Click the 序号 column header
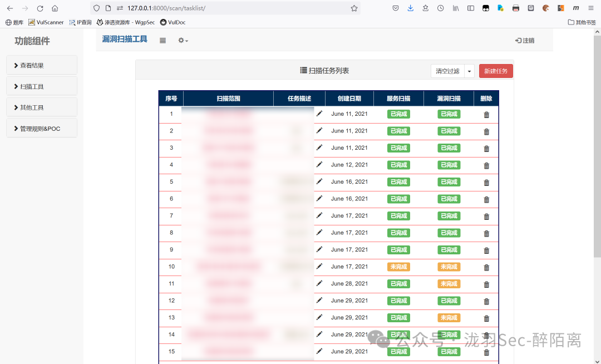The width and height of the screenshot is (601, 364). [x=171, y=99]
